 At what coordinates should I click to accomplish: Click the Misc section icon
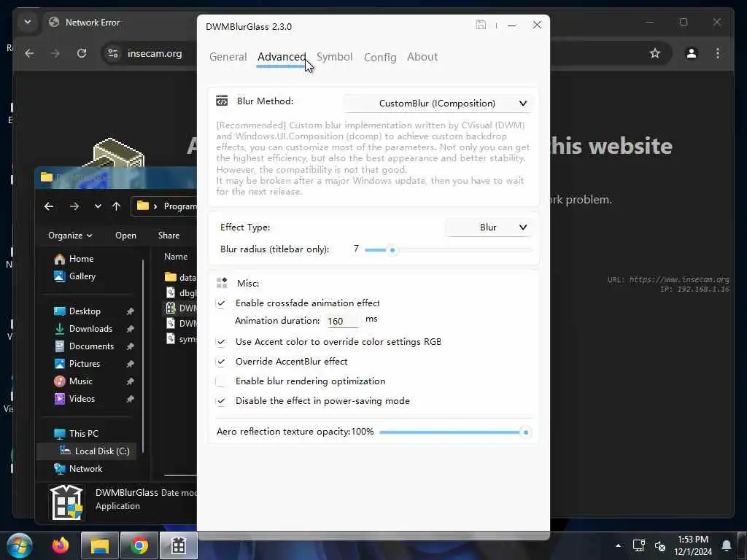coord(222,283)
